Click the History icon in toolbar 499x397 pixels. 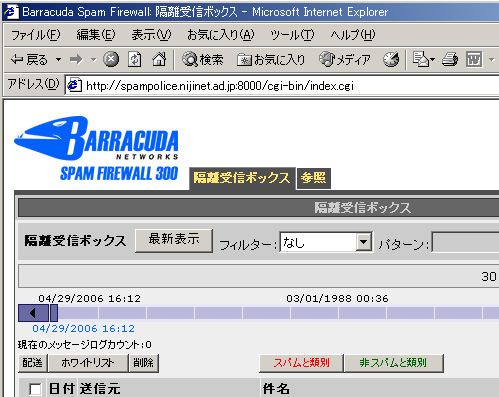pos(391,60)
